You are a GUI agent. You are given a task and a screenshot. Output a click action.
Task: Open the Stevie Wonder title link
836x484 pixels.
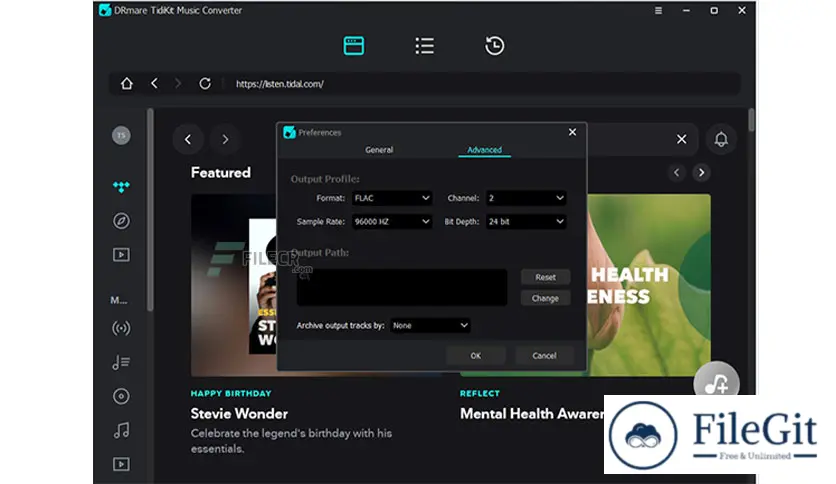coord(239,414)
